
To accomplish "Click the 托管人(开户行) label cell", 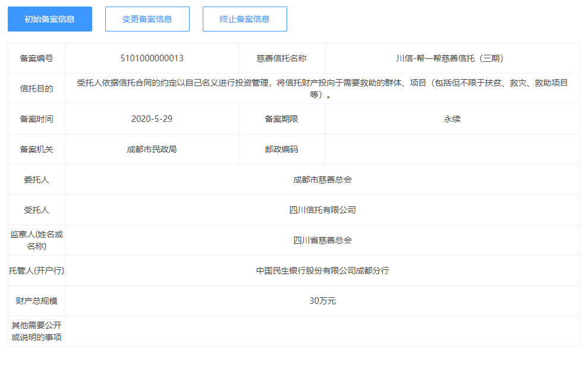I will [37, 271].
